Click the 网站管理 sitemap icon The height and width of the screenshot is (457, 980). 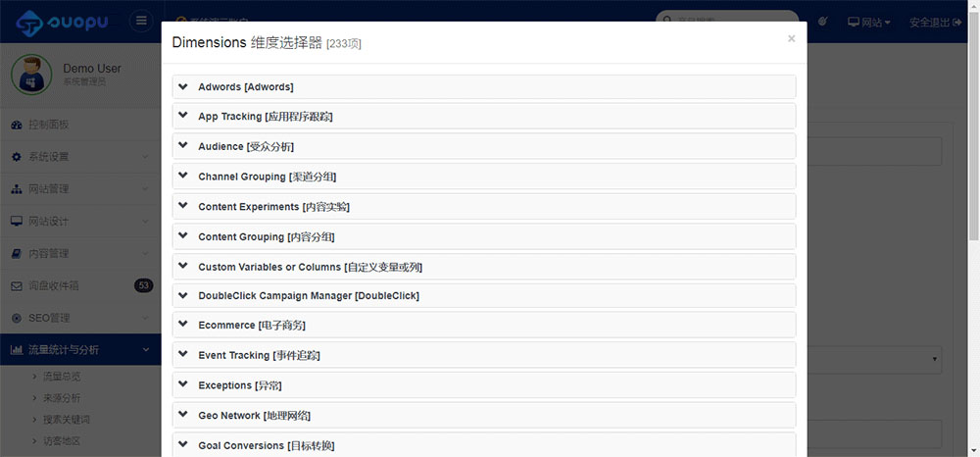[x=17, y=189]
